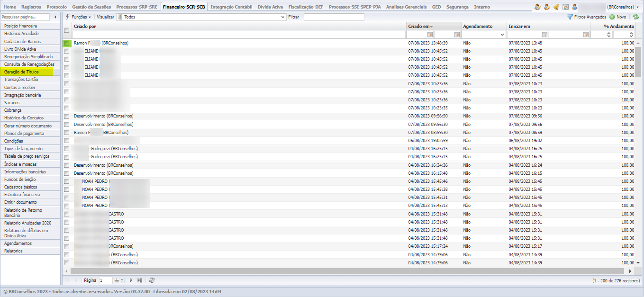
Task: Open Livro Dívida Ativa in sidebar
Action: point(30,49)
